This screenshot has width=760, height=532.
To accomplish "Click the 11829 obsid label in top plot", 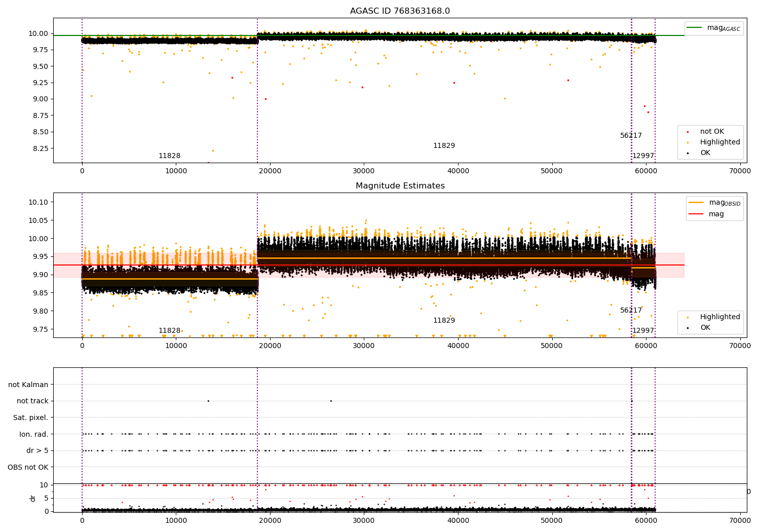I will (x=444, y=146).
